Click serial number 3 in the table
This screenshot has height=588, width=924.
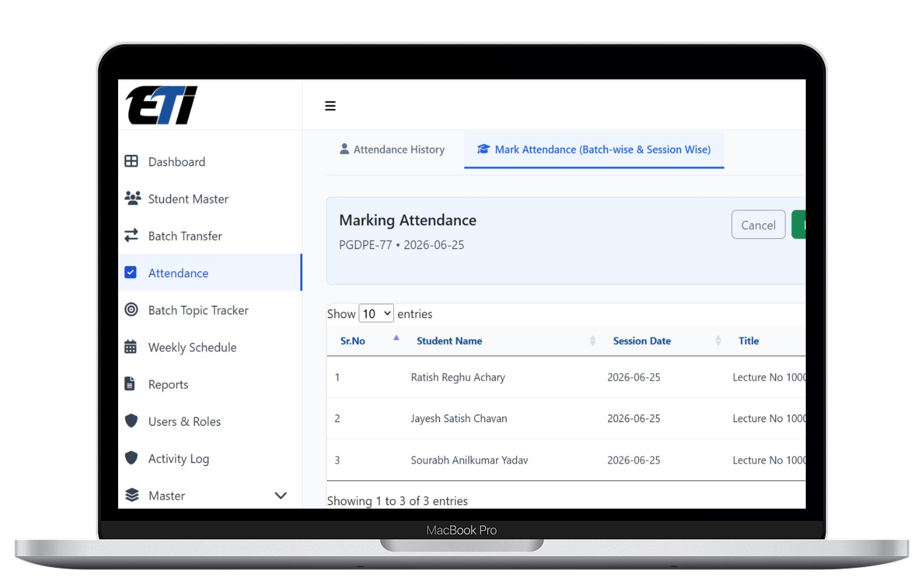click(337, 460)
